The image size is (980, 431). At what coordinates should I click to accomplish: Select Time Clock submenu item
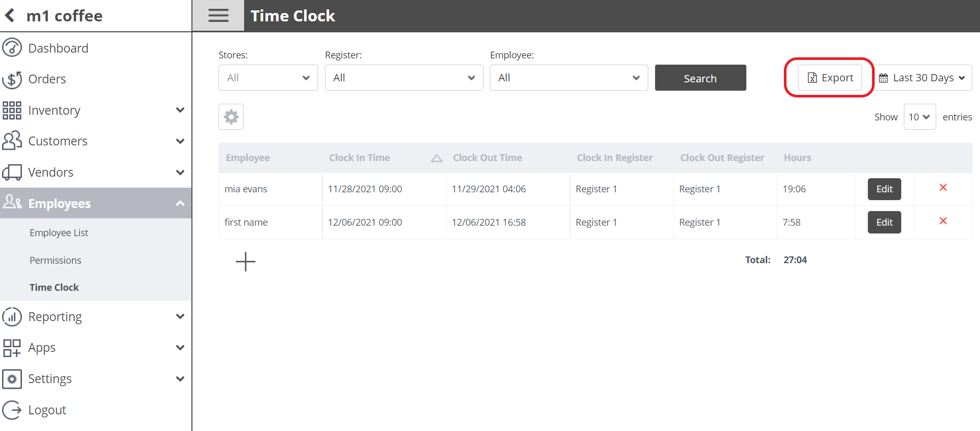[x=54, y=287]
